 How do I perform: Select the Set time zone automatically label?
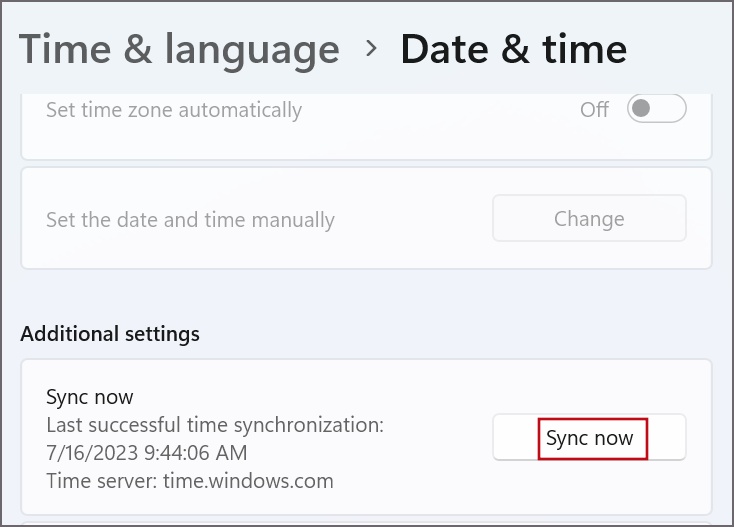(174, 110)
